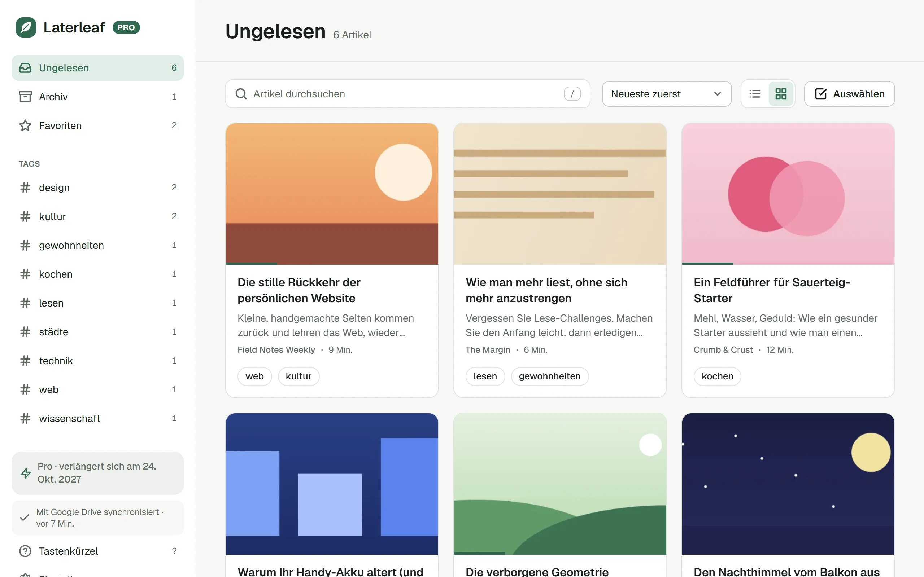Switch to list view icon
The height and width of the screenshot is (577, 924).
(x=755, y=94)
